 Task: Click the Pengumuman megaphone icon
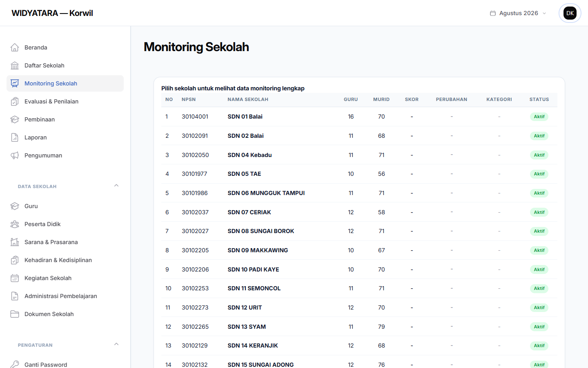coord(15,155)
